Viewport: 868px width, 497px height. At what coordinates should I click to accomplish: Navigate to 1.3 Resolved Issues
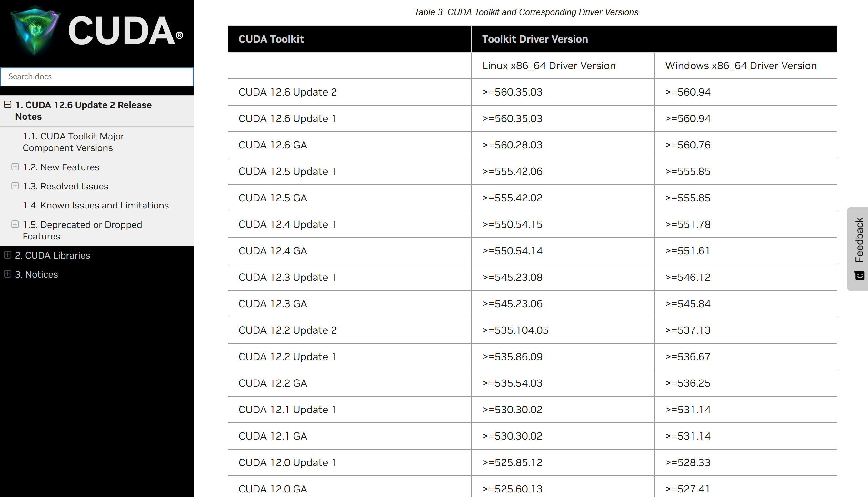(x=65, y=187)
